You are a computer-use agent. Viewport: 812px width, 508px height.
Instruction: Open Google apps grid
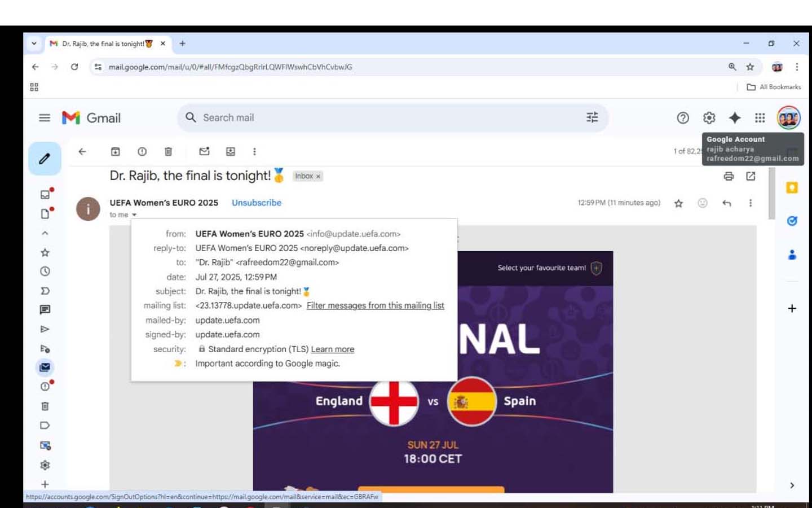tap(760, 117)
